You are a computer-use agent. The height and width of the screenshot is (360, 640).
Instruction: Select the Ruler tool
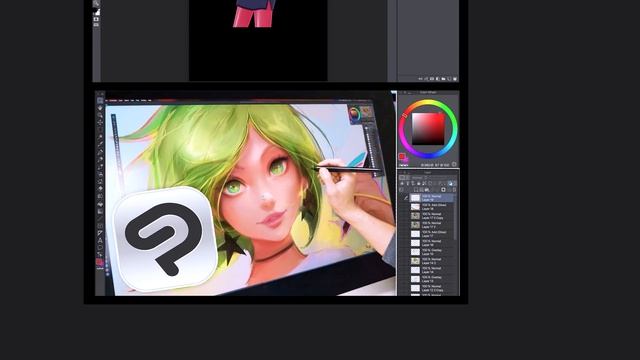100,233
